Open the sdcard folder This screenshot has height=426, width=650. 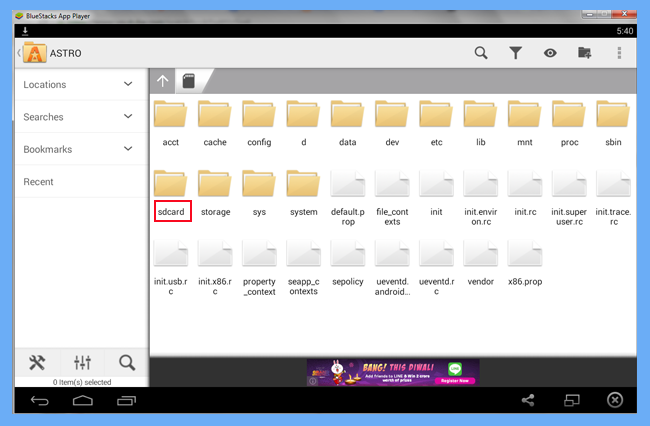point(171,194)
